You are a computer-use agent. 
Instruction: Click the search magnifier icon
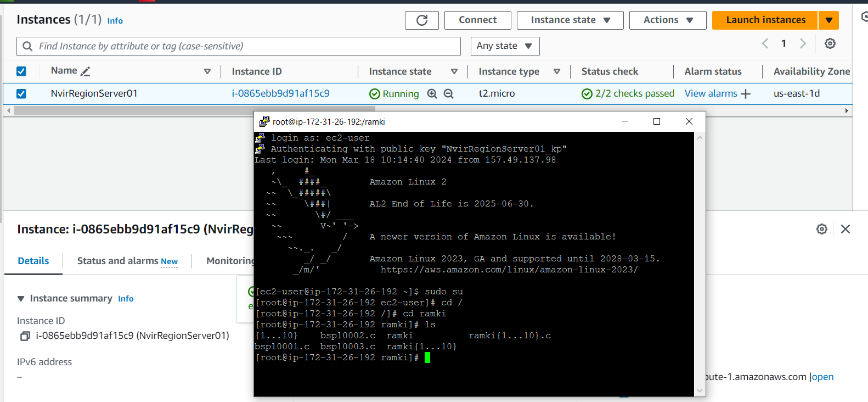tap(27, 46)
